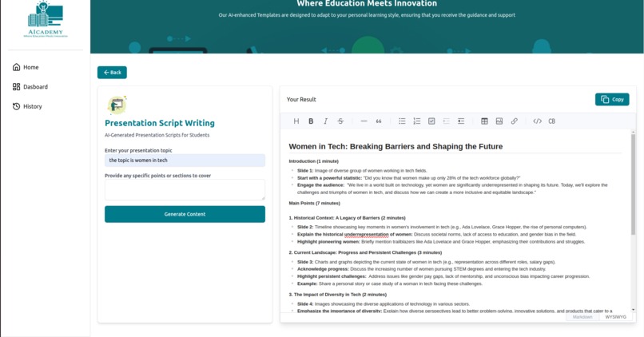Click the scrollbar down arrow in editor
The width and height of the screenshot is (644, 337).
click(x=633, y=310)
